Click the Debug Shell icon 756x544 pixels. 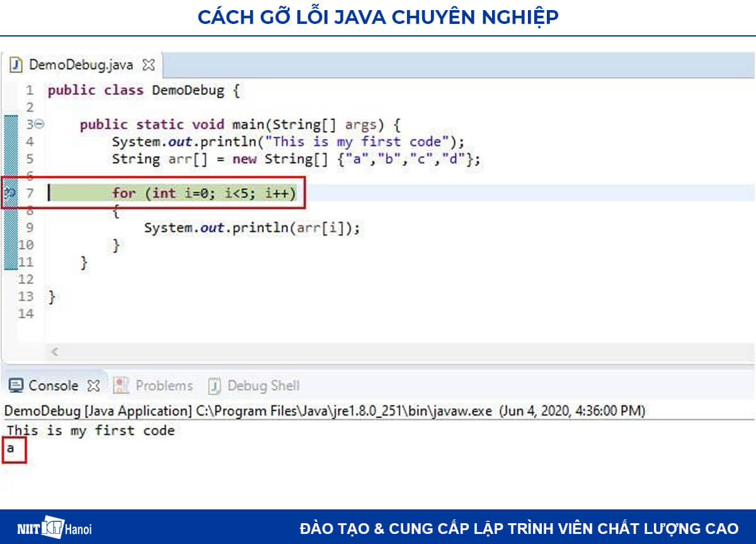coord(215,385)
